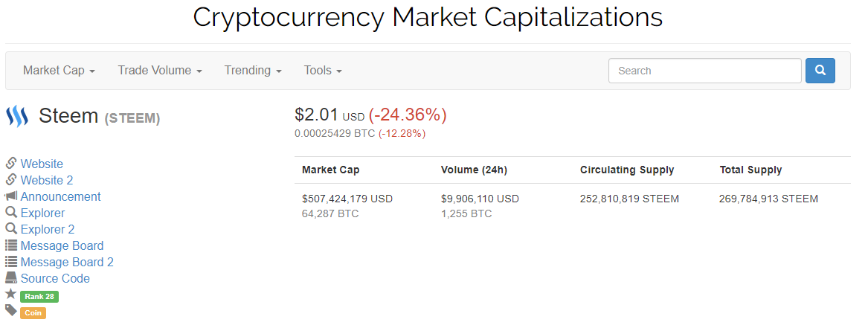Expand the Trade Volume dropdown
868x328 pixels.
(160, 71)
